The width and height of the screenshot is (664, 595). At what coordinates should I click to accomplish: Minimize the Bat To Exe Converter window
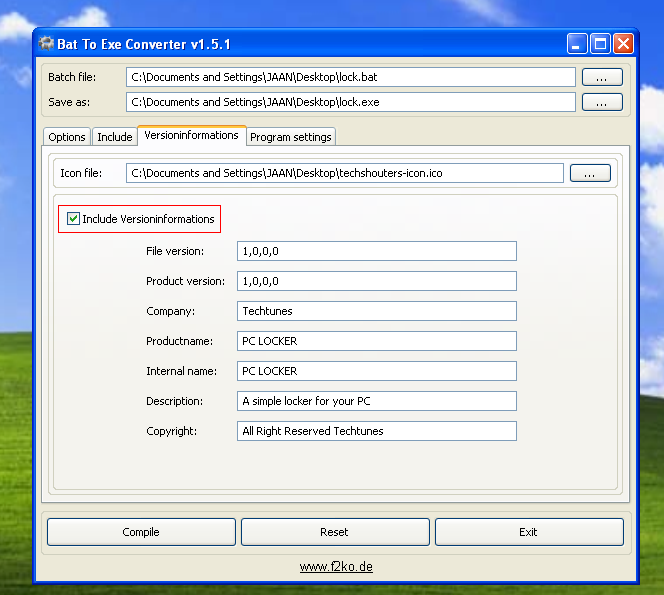(577, 44)
